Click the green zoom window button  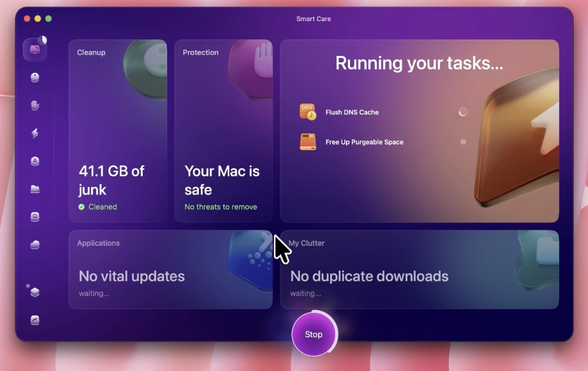tap(48, 19)
